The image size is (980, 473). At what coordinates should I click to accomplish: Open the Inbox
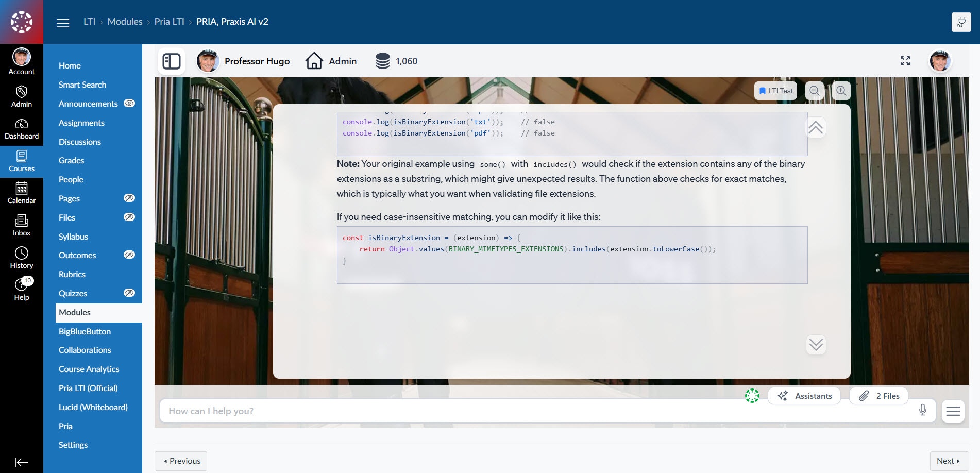22,226
